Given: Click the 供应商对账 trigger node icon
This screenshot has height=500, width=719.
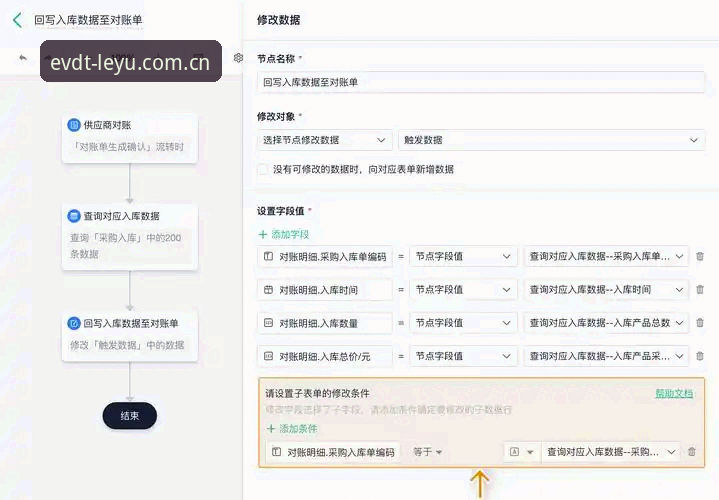Looking at the screenshot, I should pyautogui.click(x=73, y=125).
